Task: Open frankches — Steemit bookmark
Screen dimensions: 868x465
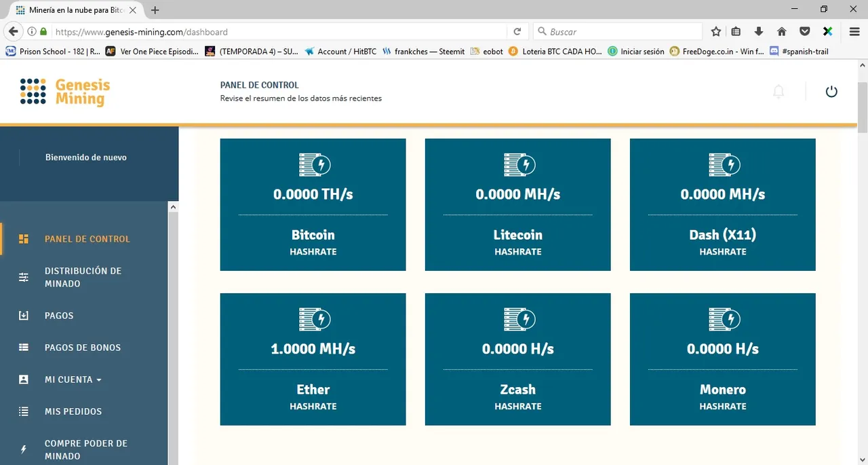Action: (x=424, y=51)
